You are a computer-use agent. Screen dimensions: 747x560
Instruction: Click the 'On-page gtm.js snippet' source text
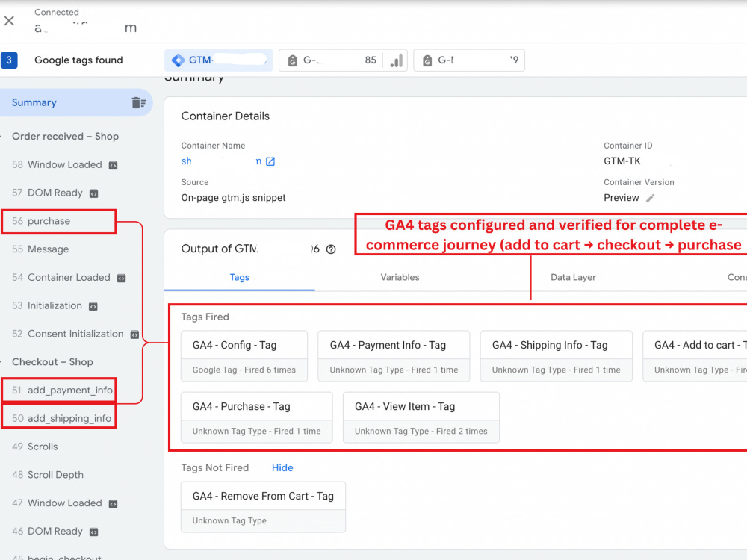click(x=233, y=198)
